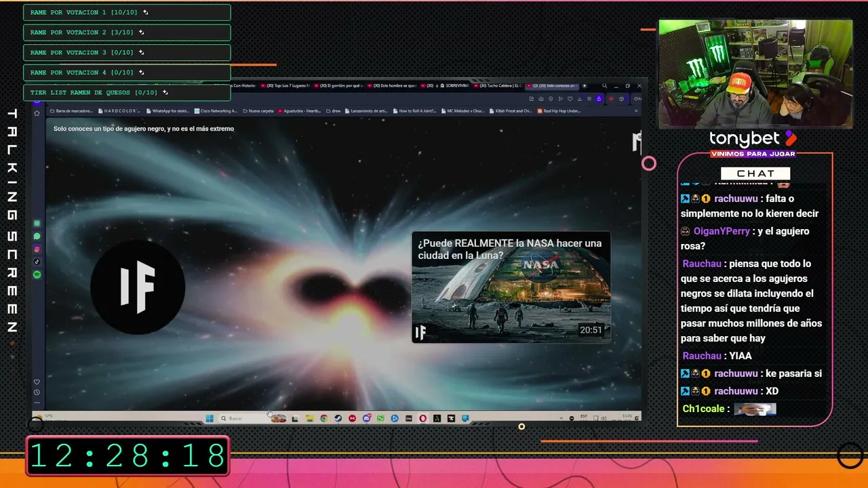Image resolution: width=868 pixels, height=488 pixels.
Task: Open the 'WhatsApp for desktop' bookmark
Action: coord(167,110)
